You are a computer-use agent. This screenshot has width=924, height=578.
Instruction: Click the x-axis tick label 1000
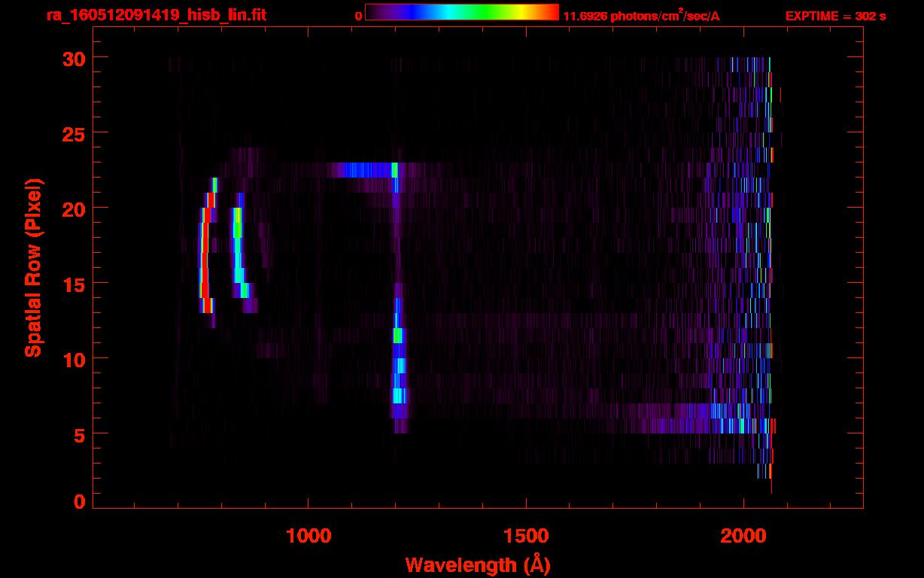(309, 536)
